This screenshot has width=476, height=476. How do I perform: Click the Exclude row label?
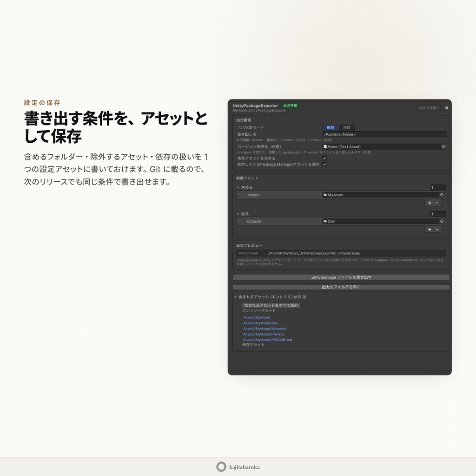253,221
